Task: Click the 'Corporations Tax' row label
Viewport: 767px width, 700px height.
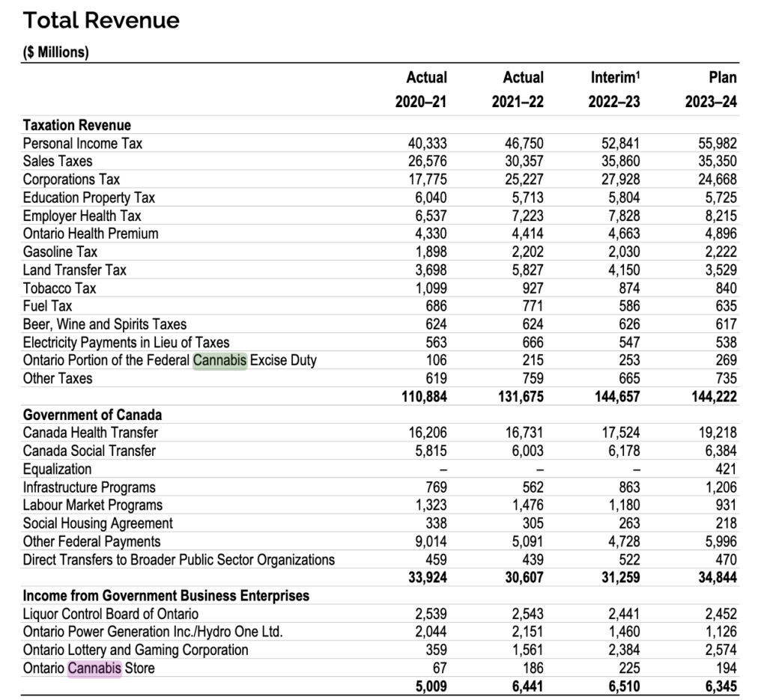Action: click(x=71, y=180)
